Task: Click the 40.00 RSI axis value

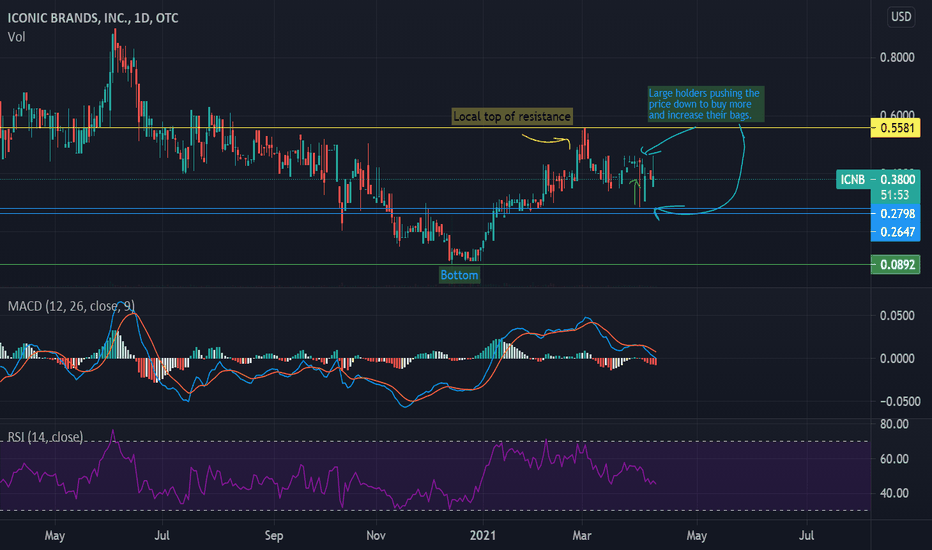Action: 894,493
